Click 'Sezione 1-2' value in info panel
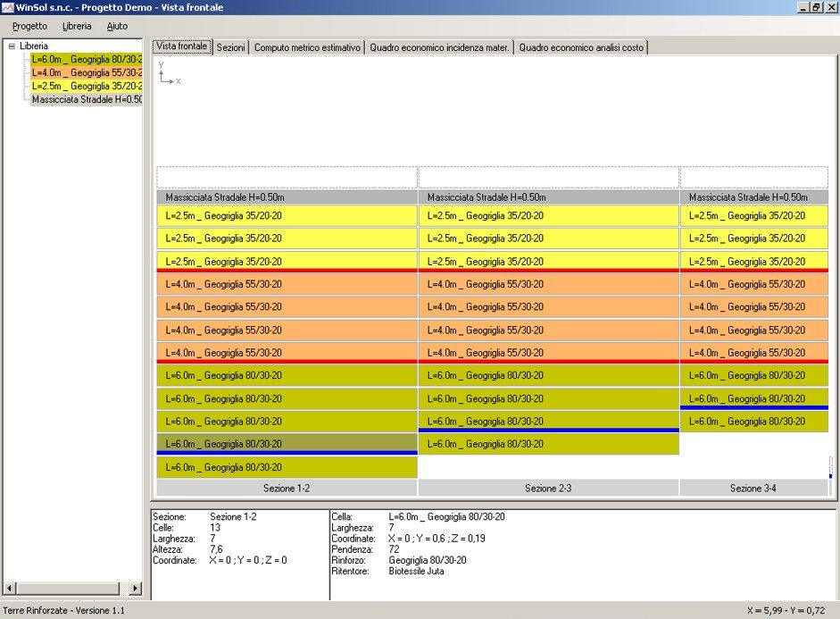The height and width of the screenshot is (619, 840). click(233, 516)
